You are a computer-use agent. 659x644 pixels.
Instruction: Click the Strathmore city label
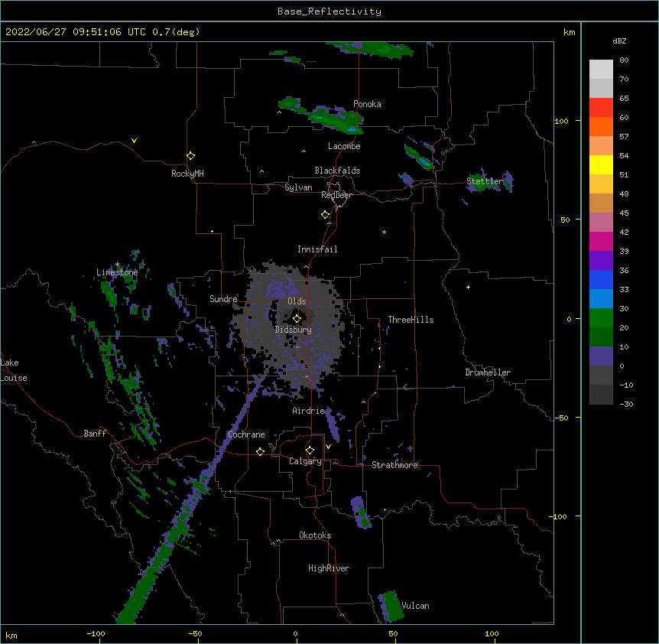(394, 465)
